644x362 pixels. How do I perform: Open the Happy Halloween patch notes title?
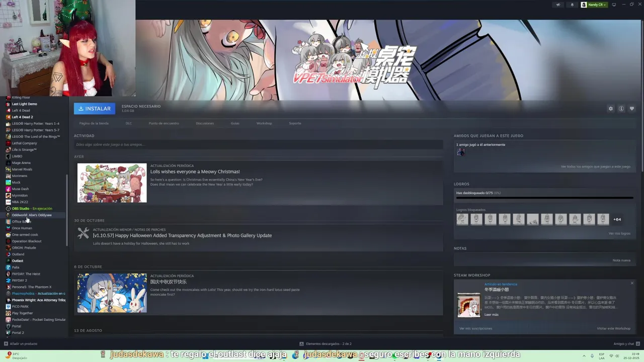tap(182, 235)
